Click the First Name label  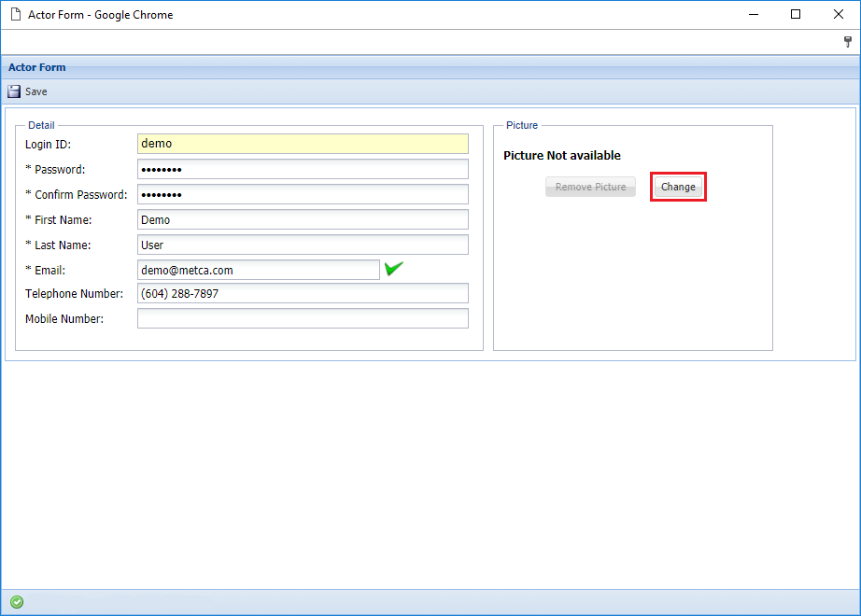pyautogui.click(x=59, y=220)
